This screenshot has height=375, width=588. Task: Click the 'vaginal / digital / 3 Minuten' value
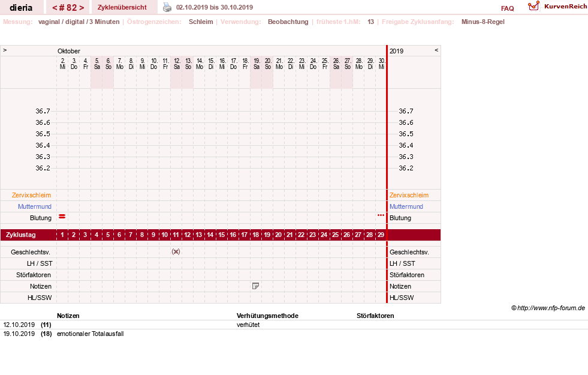coord(79,22)
